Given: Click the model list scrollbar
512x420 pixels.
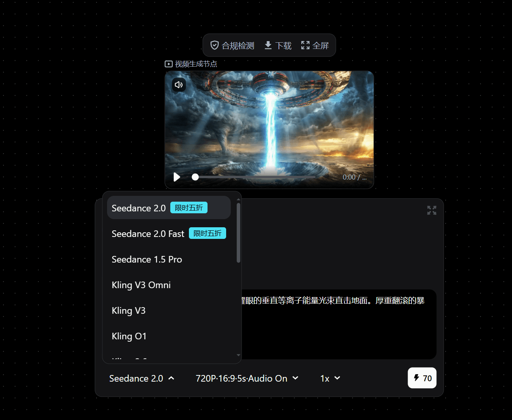Looking at the screenshot, I should 238,233.
